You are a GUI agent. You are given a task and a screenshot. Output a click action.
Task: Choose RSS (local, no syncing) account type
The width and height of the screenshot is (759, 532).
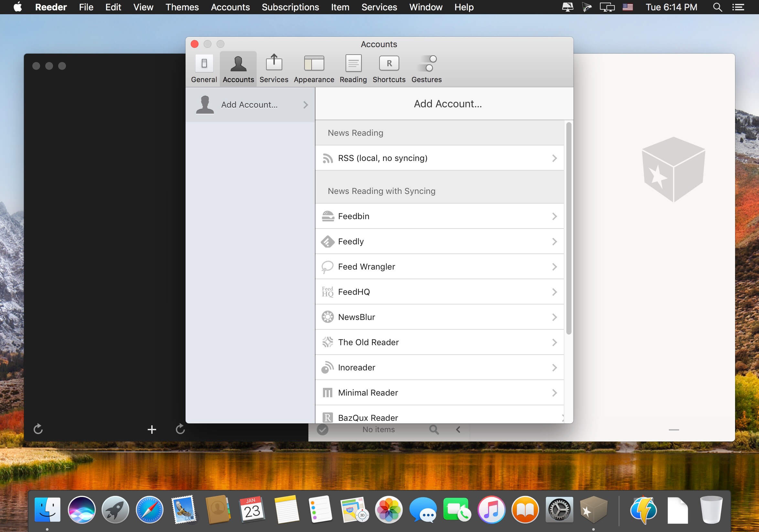point(439,158)
